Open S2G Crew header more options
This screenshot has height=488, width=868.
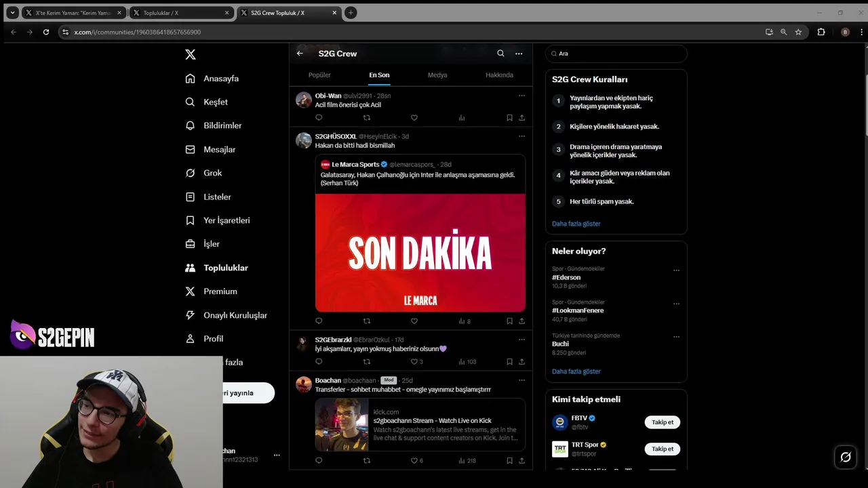[519, 54]
